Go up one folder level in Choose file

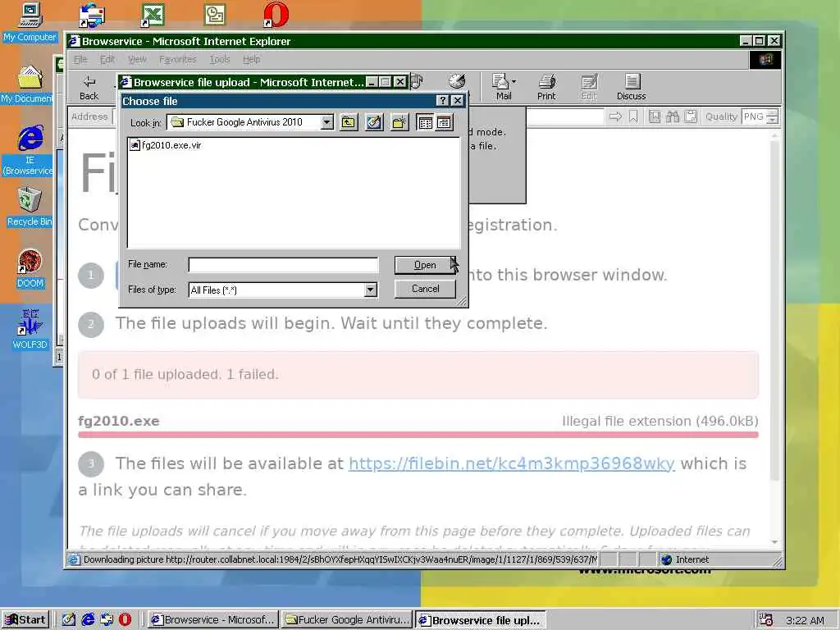pos(348,123)
